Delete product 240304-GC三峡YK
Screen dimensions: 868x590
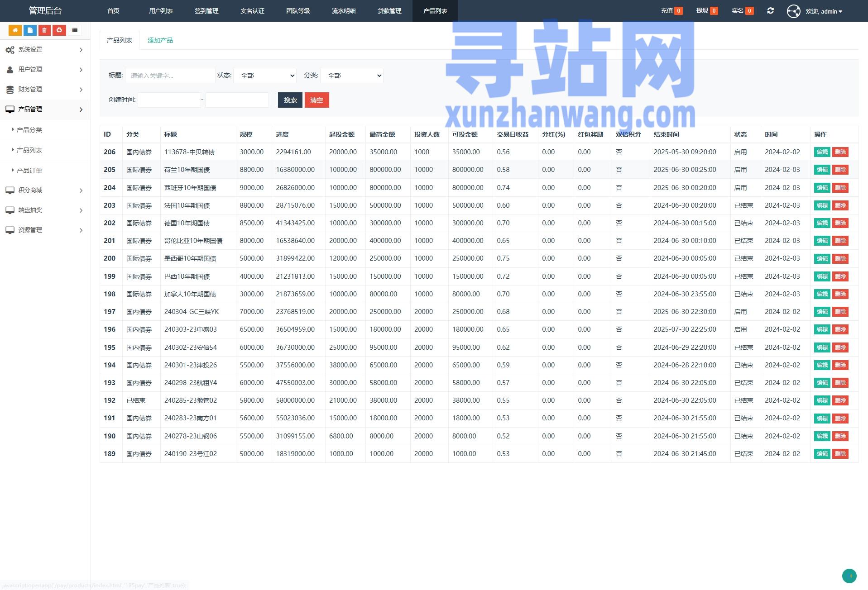[x=840, y=312]
